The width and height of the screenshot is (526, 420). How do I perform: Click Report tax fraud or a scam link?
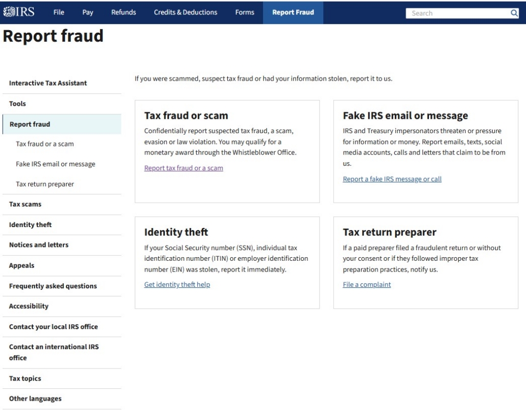pos(183,168)
